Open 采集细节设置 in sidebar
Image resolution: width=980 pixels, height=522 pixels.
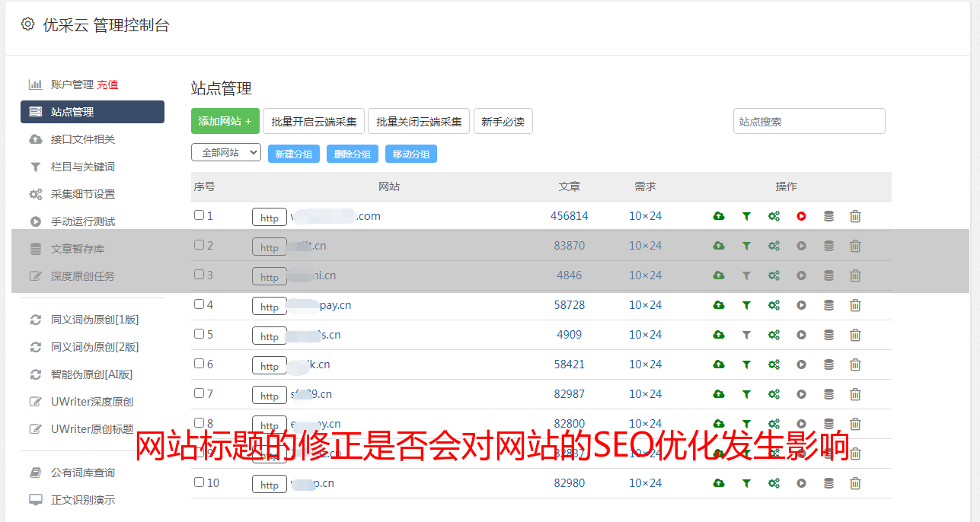tap(83, 194)
